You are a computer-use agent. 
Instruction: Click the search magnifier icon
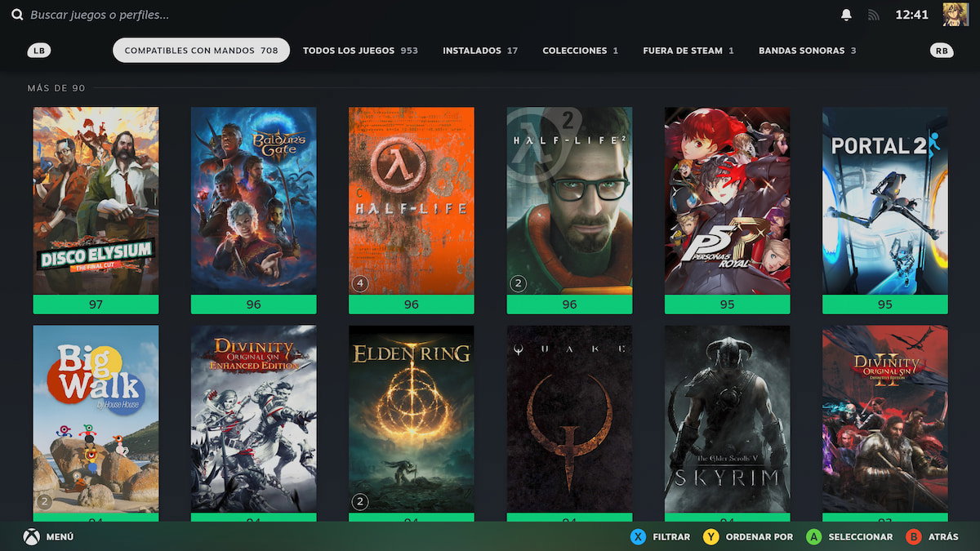[x=17, y=15]
